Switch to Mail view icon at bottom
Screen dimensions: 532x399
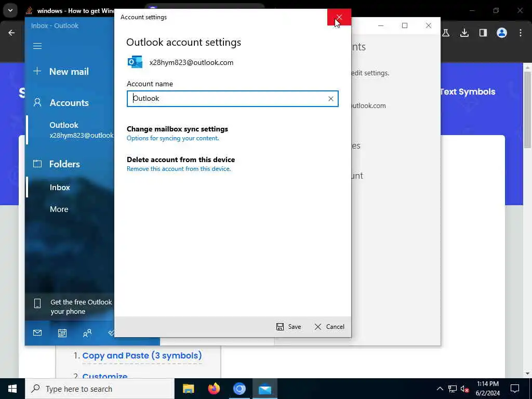[x=37, y=333]
